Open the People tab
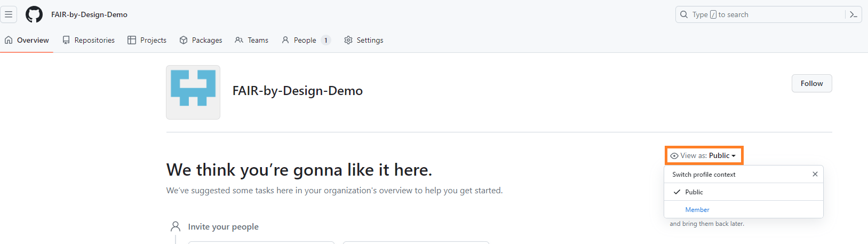The image size is (868, 244). pyautogui.click(x=306, y=40)
